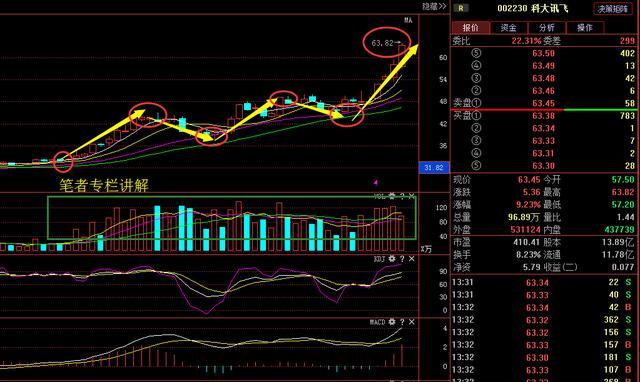
Task: Click circled 3 sell-level icon at 63.48
Action: point(476,78)
